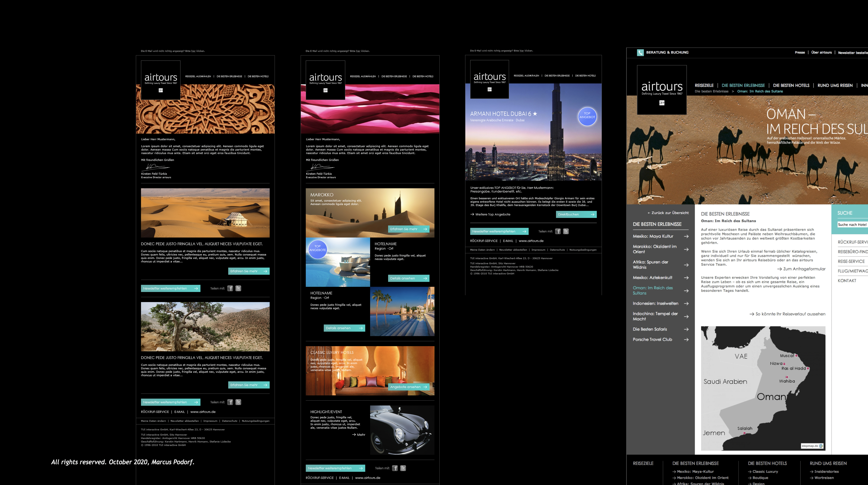Screen dimensions: 868x485
Task: Select DIE BESTEN HOTELS in pink-header newsletter
Action: tap(423, 77)
